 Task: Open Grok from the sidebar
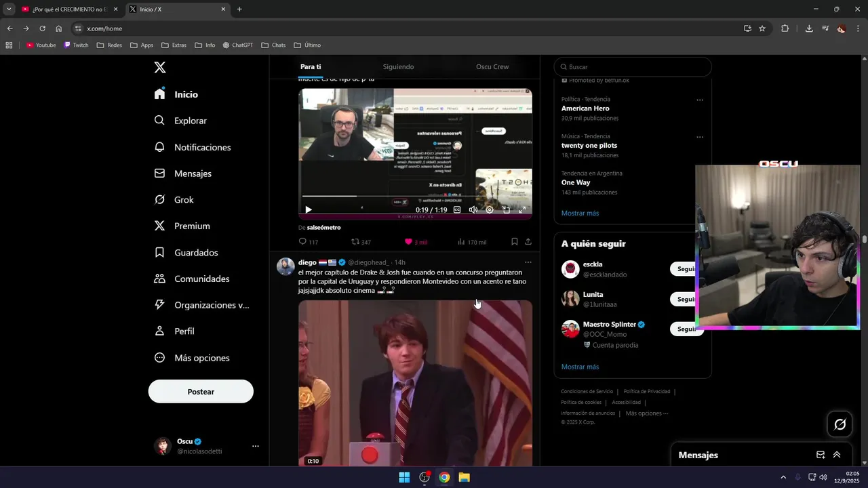[x=174, y=200]
